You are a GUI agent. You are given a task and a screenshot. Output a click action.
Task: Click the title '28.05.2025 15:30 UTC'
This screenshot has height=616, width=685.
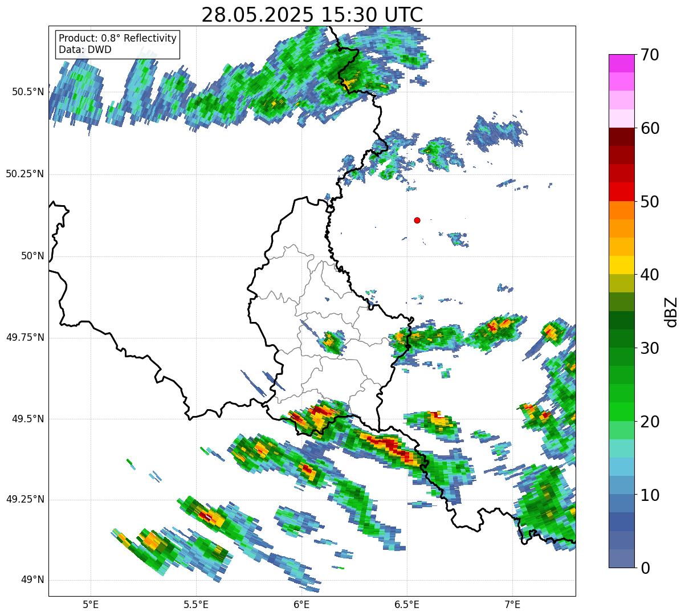312,15
